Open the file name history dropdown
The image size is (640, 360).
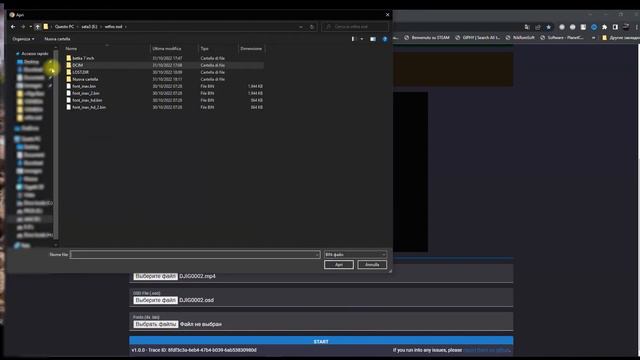[317, 255]
